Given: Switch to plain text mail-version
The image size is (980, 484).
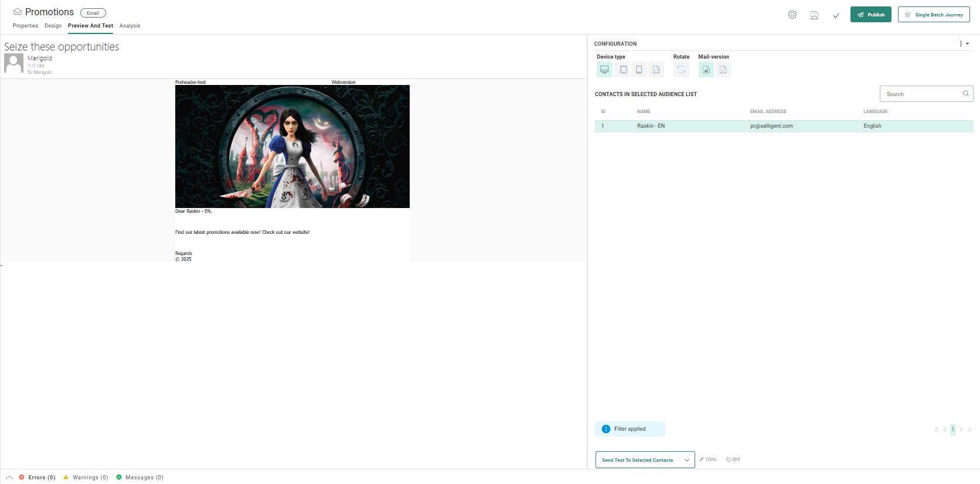Looking at the screenshot, I should click(723, 70).
